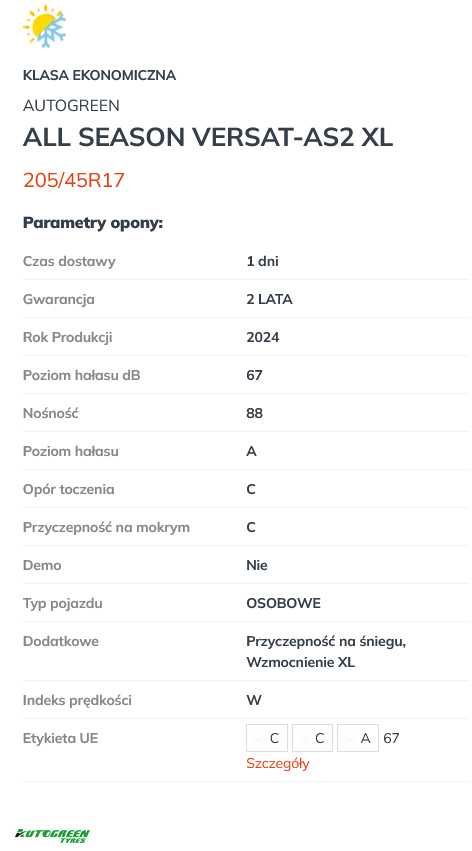Click the Poziom hałasu dB label

click(x=81, y=375)
